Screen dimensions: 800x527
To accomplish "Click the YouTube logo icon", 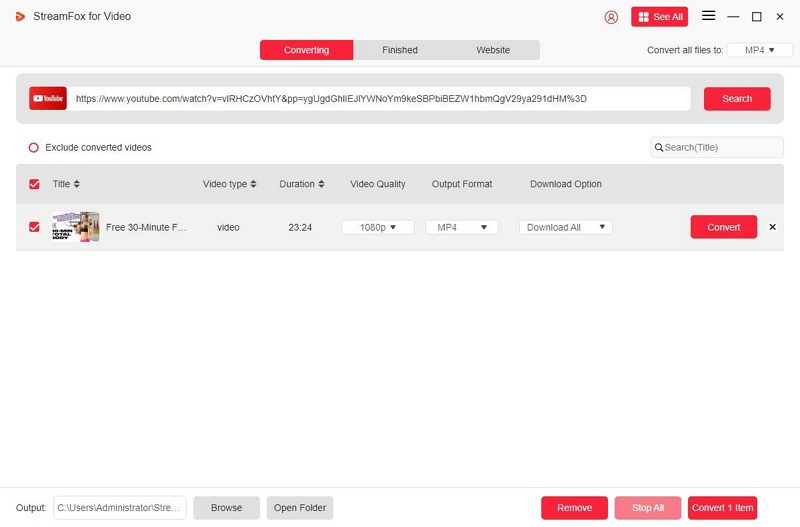I will [x=48, y=98].
